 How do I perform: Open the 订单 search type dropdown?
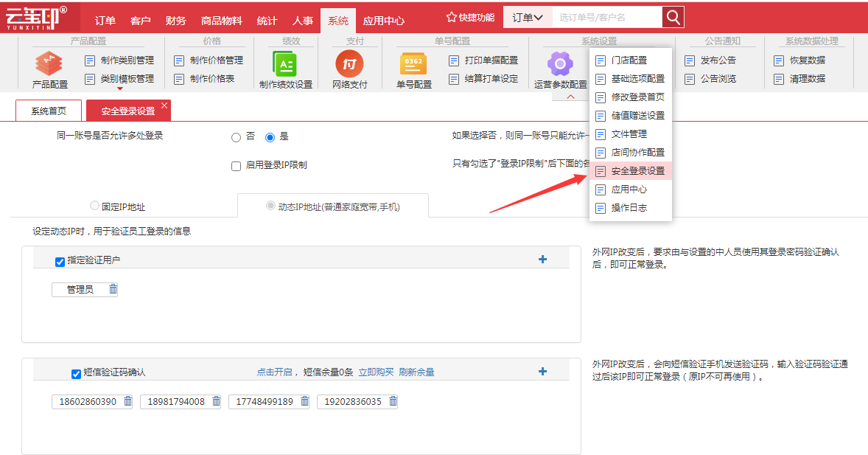coord(528,17)
